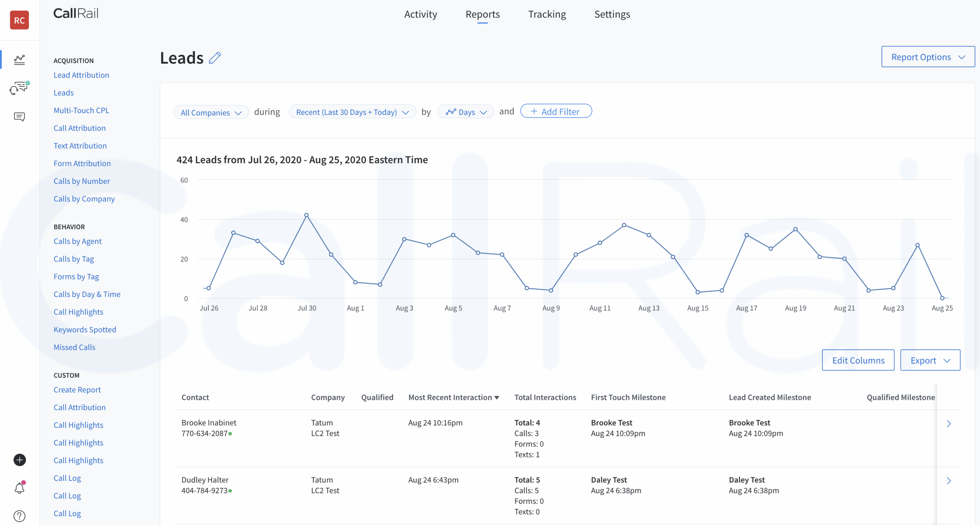The width and height of the screenshot is (980, 525).
Task: Open the Recent Last 30 Days dropdown
Action: pos(352,112)
